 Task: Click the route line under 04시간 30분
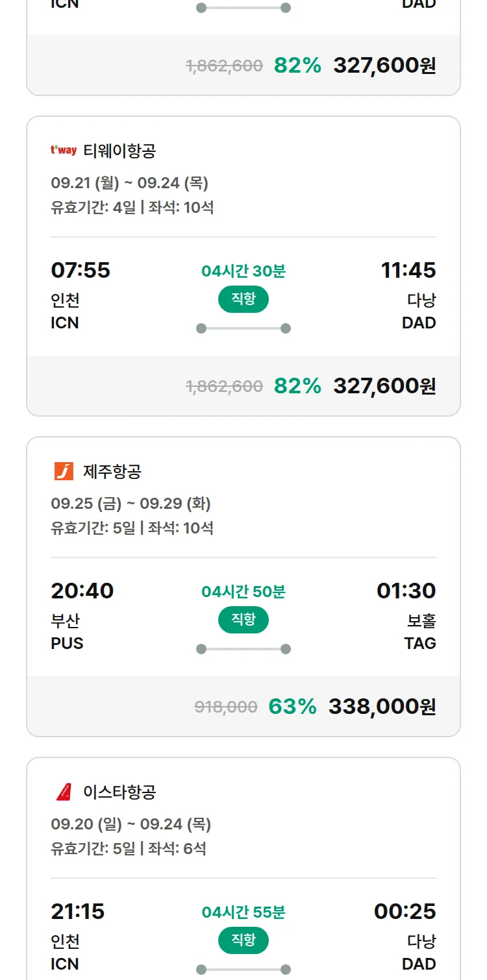pyautogui.click(x=243, y=328)
